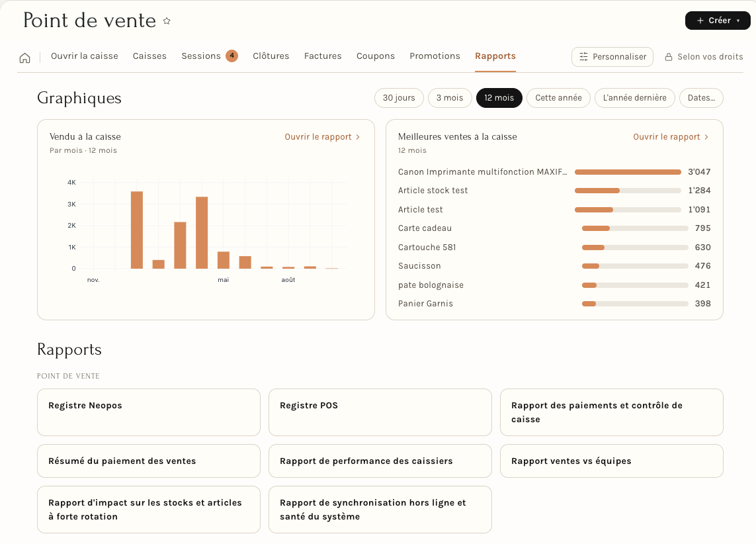Open the Créer dropdown arrow
This screenshot has height=544, width=756.
738,21
